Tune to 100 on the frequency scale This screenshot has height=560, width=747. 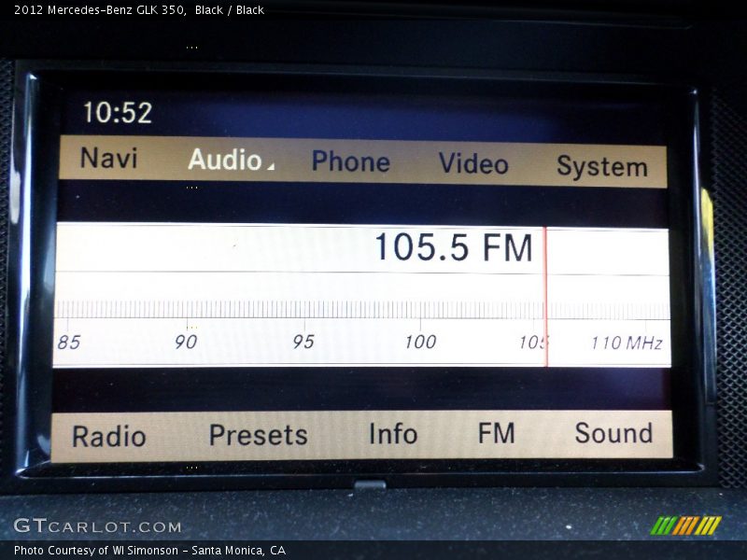[419, 342]
